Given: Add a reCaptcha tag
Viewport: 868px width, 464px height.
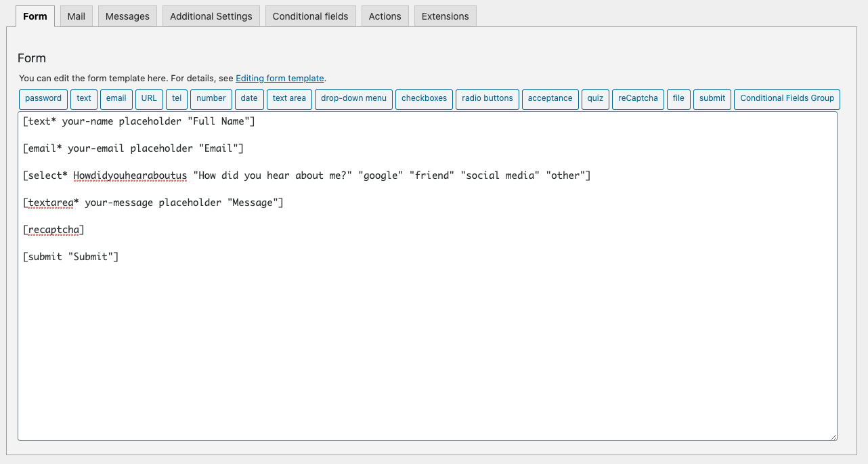Looking at the screenshot, I should coord(638,99).
